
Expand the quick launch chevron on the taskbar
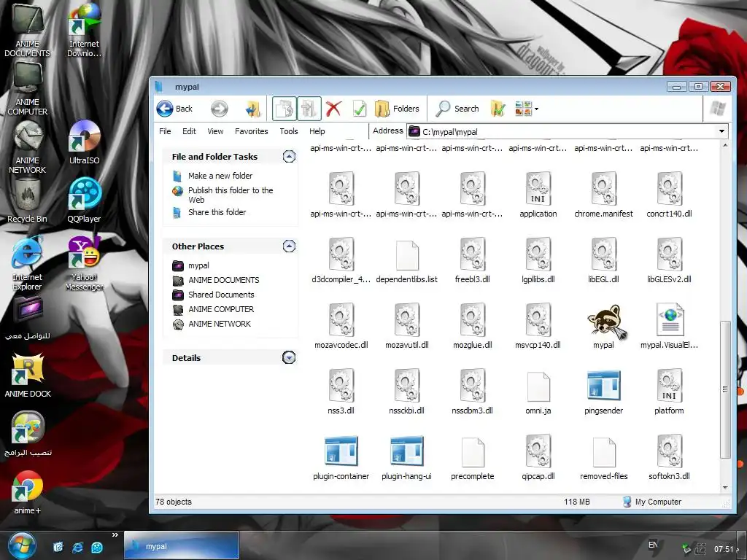tap(115, 535)
